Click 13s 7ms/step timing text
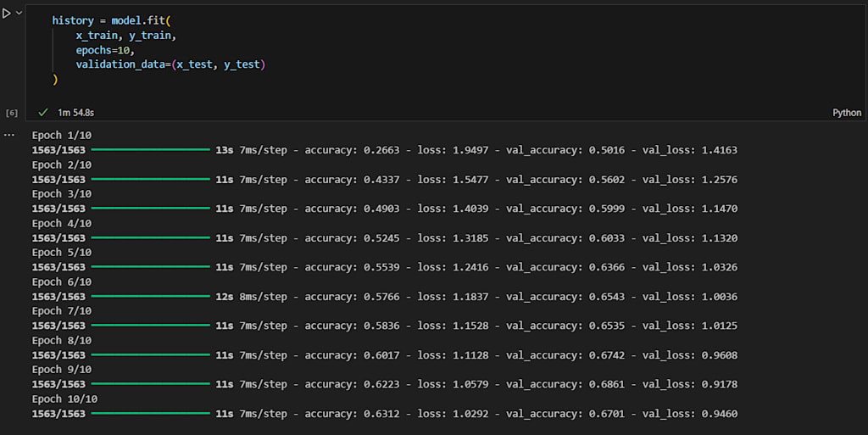The image size is (868, 435). [251, 151]
